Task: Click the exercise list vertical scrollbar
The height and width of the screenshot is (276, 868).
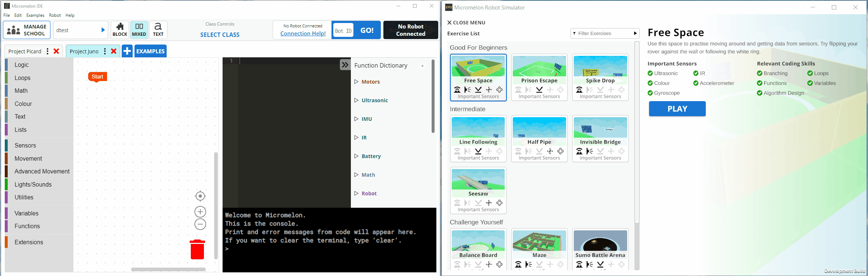Action: point(637,131)
